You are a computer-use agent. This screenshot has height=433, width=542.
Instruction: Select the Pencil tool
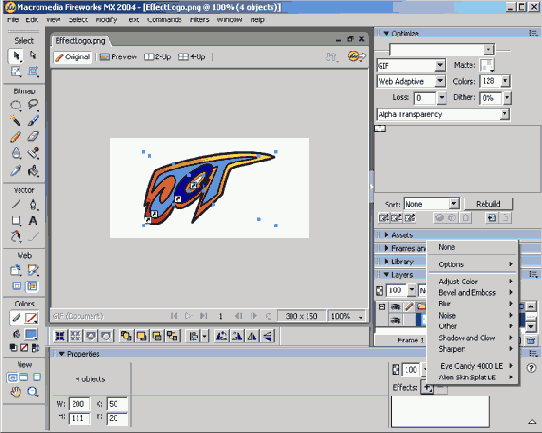pyautogui.click(x=16, y=137)
